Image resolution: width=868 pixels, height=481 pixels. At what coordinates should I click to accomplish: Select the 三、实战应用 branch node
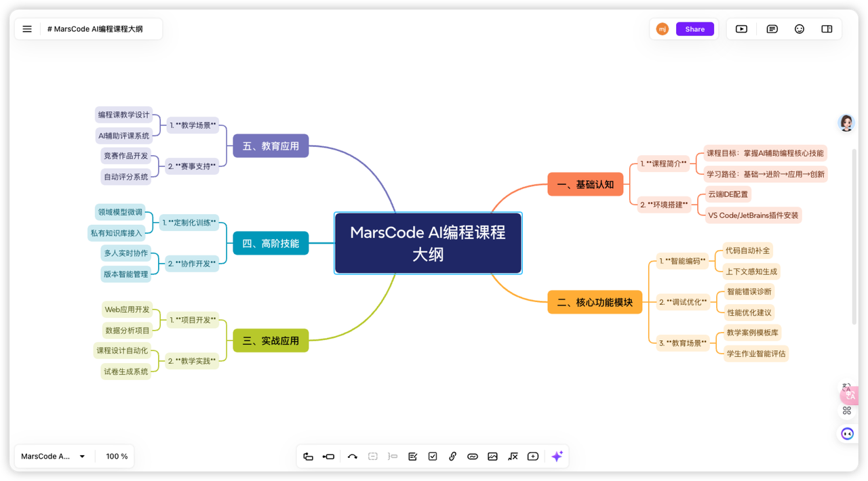coord(271,341)
